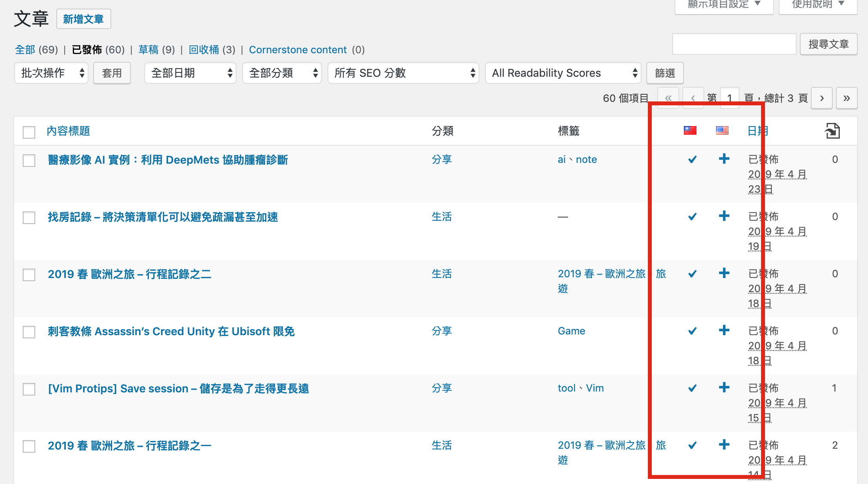The image size is (868, 484).
Task: Switch to the 草稿 drafts view
Action: 148,50
